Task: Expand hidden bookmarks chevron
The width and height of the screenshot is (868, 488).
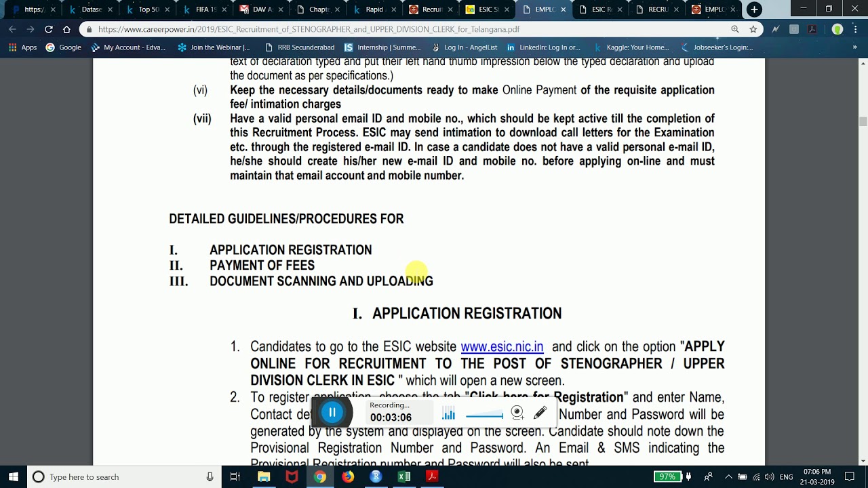Action: (x=854, y=47)
